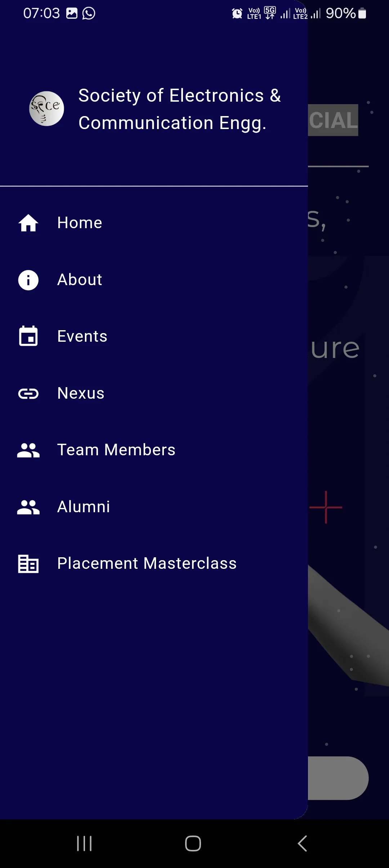Open the Team Members menu item
Viewport: 389px width, 868px height.
154,450
